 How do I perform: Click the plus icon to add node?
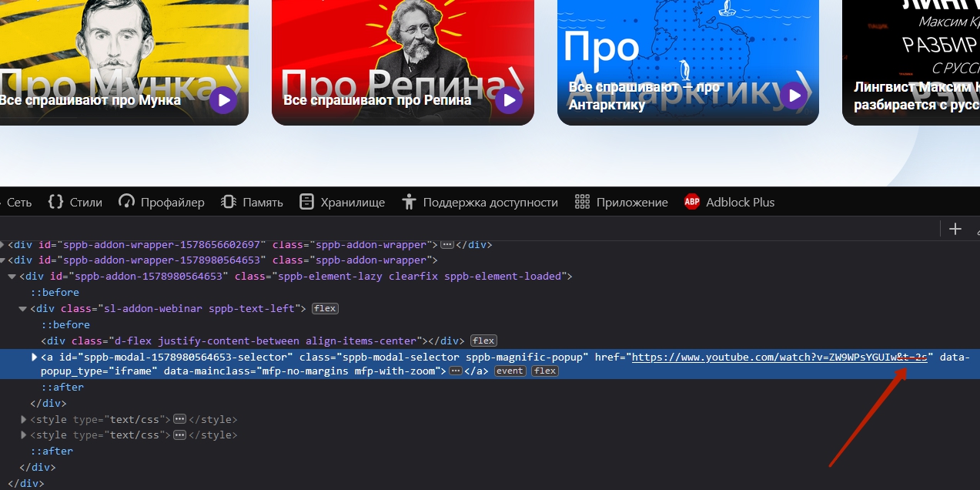[x=955, y=229]
